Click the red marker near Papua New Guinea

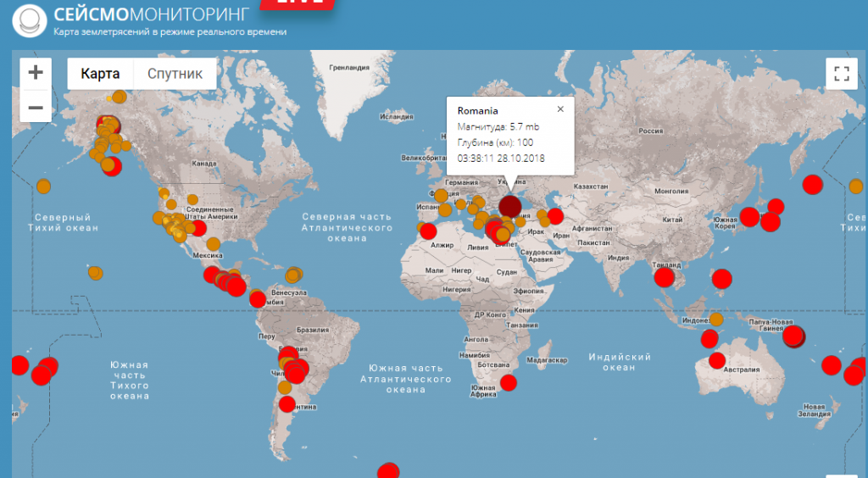point(793,336)
